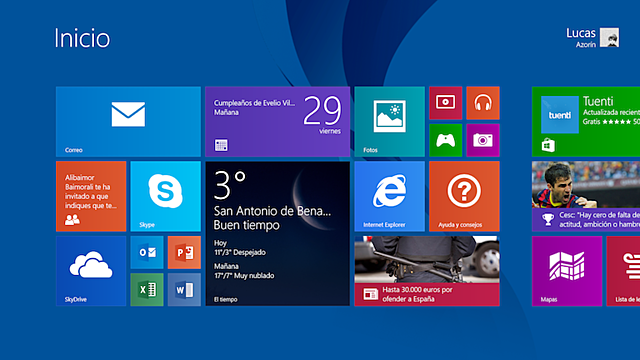Click the Inicio heading text
Viewport: 640px width, 360px height.
point(82,38)
